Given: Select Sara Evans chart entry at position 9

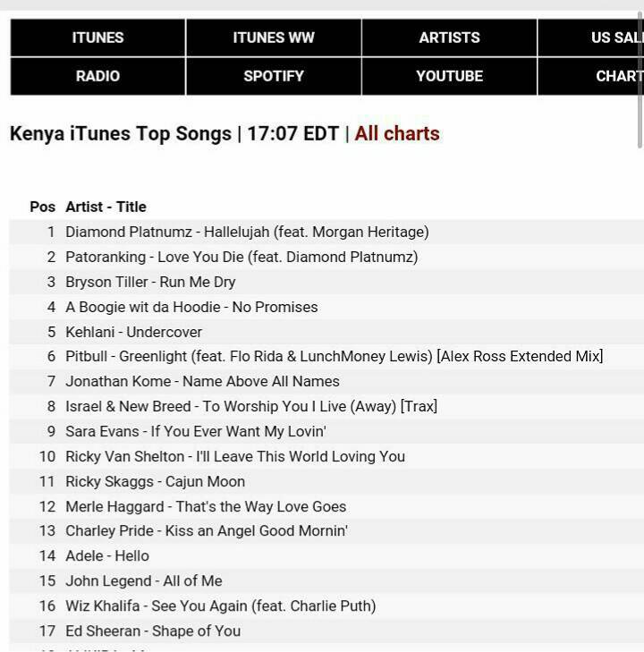Looking at the screenshot, I should [195, 431].
